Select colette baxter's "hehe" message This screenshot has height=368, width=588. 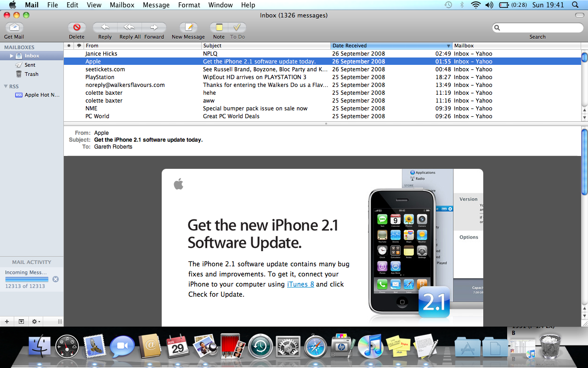(322, 93)
